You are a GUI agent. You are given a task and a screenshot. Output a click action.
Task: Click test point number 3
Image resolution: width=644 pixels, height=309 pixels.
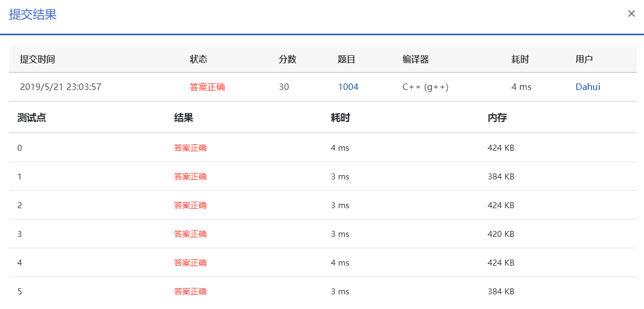click(20, 234)
